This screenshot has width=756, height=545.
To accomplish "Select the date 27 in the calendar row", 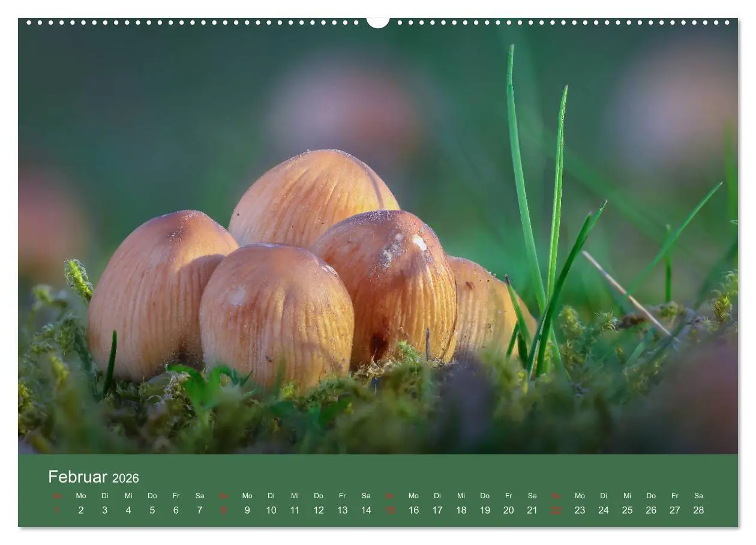I will coord(675,510).
